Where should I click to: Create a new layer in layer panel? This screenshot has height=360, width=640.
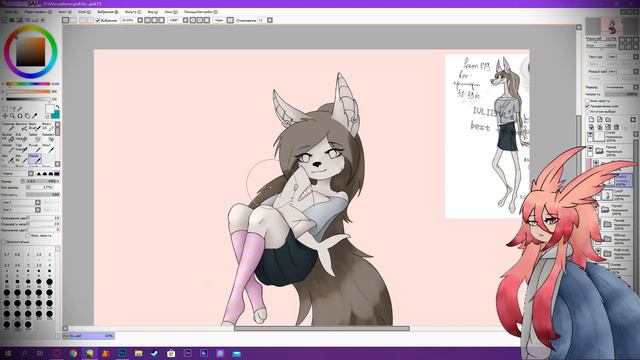591,119
